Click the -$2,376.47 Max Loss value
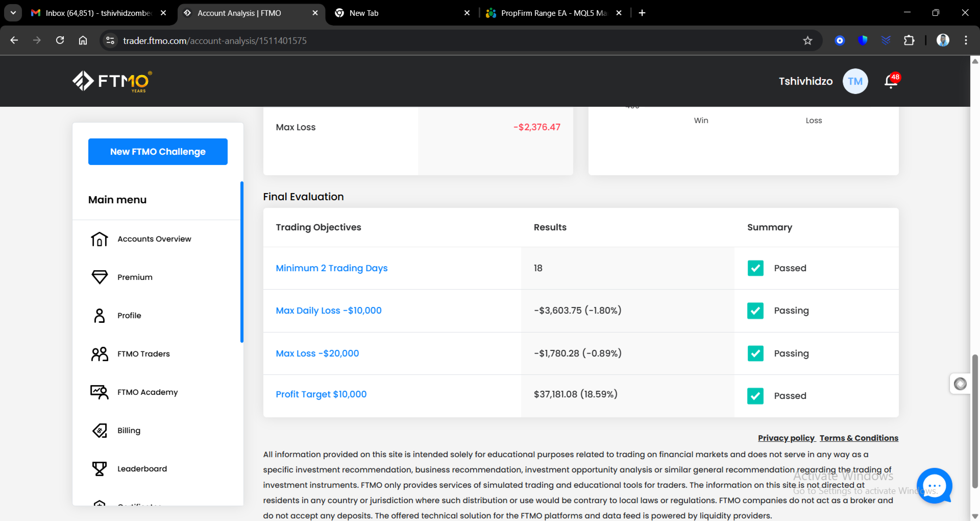This screenshot has width=980, height=521. (537, 127)
